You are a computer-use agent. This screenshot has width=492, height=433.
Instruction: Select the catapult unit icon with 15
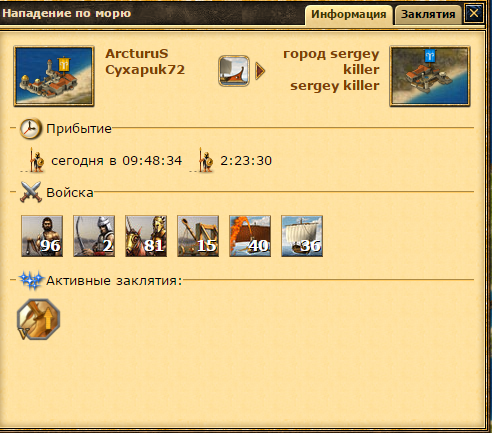(198, 236)
